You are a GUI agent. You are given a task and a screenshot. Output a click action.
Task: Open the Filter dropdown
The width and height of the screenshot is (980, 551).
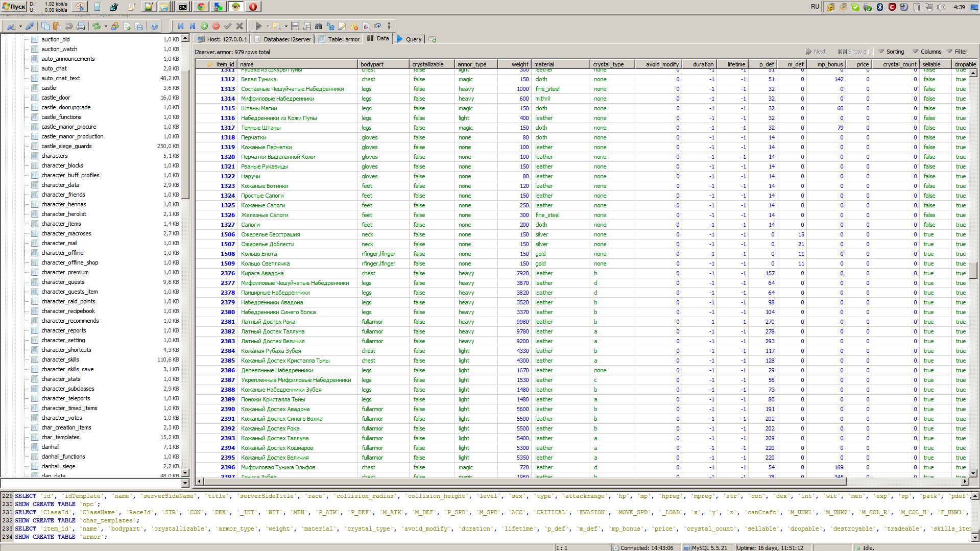point(957,52)
